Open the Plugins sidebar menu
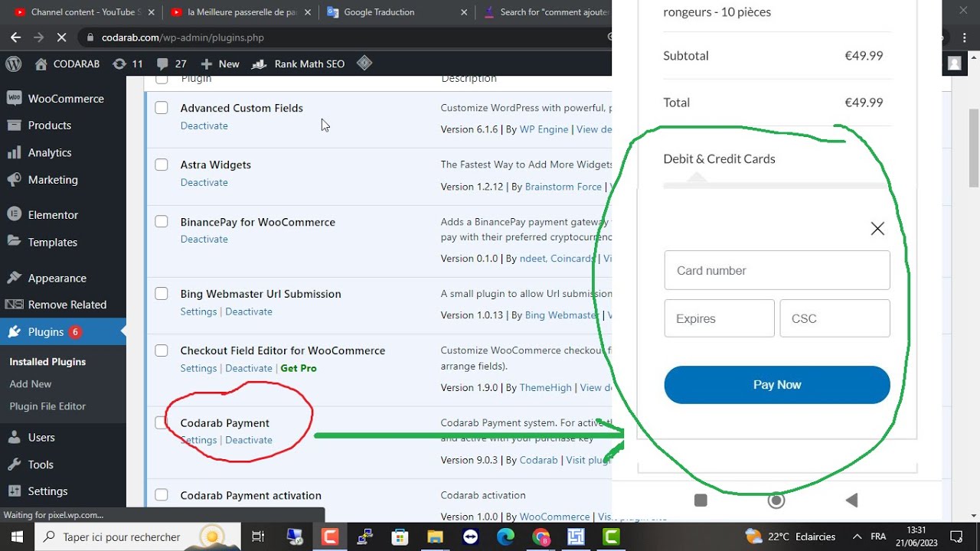This screenshot has height=551, width=980. pos(63,332)
